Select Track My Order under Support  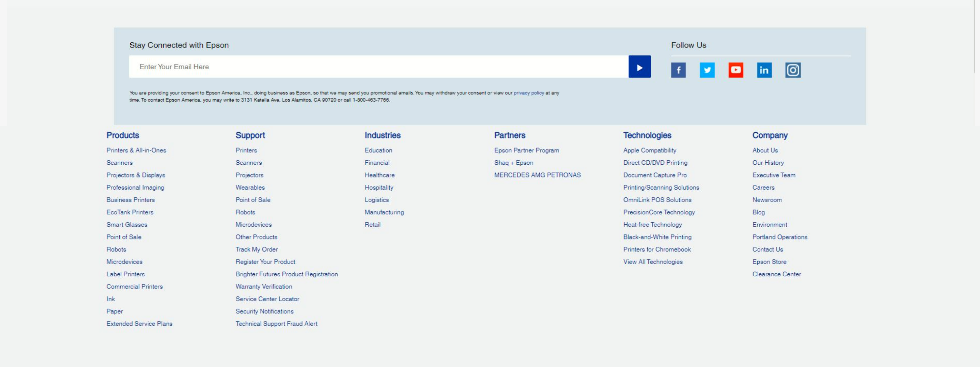click(257, 249)
